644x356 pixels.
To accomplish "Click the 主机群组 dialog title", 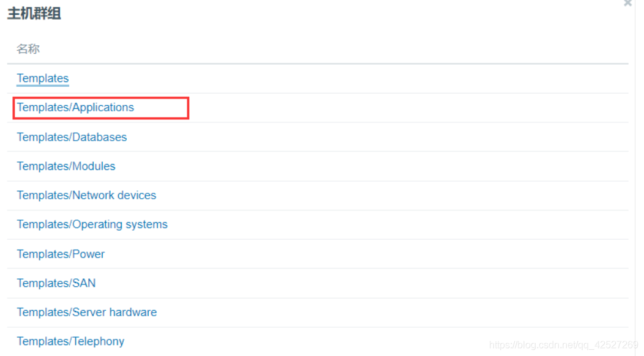I will coord(34,13).
